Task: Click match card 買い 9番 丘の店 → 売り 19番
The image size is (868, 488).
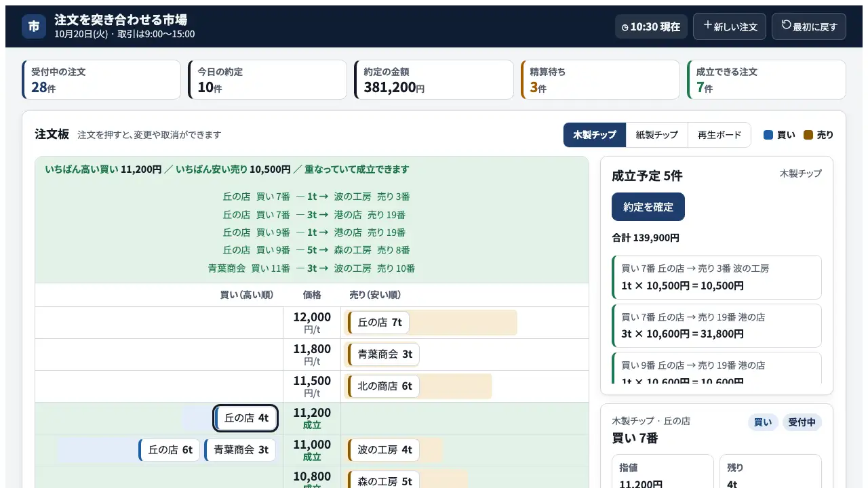Action: click(x=717, y=367)
